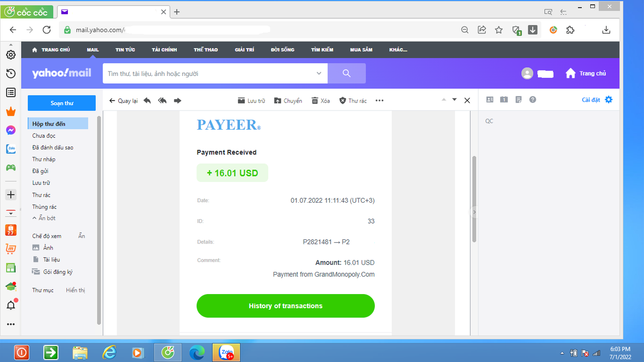
Task: Open Thư nháp drafts folder
Action: tap(44, 159)
